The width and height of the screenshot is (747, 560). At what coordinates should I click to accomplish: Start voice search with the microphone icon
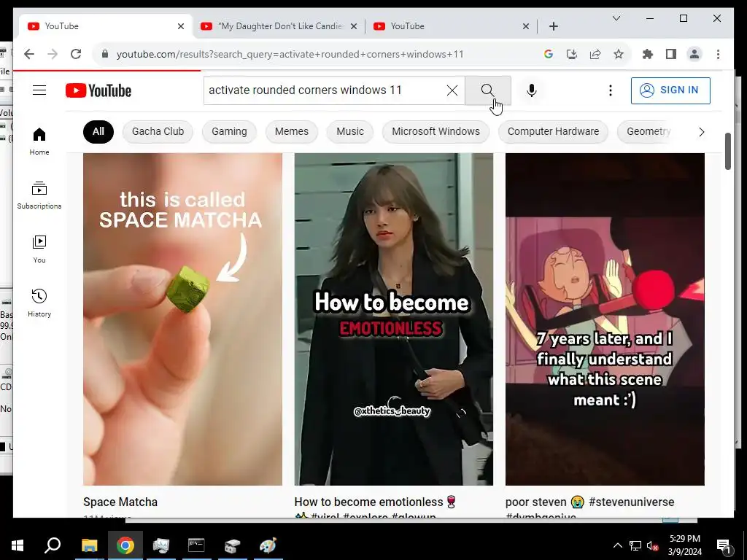pyautogui.click(x=532, y=90)
